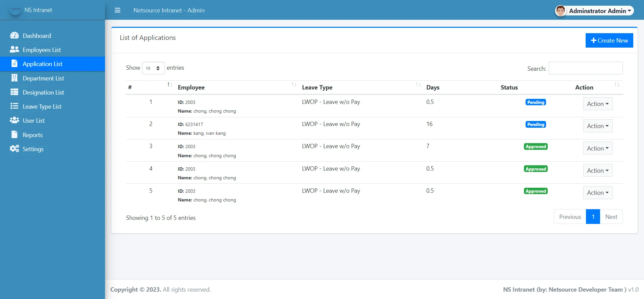The width and height of the screenshot is (644, 299).
Task: Expand Action dropdown for row 1
Action: (597, 104)
